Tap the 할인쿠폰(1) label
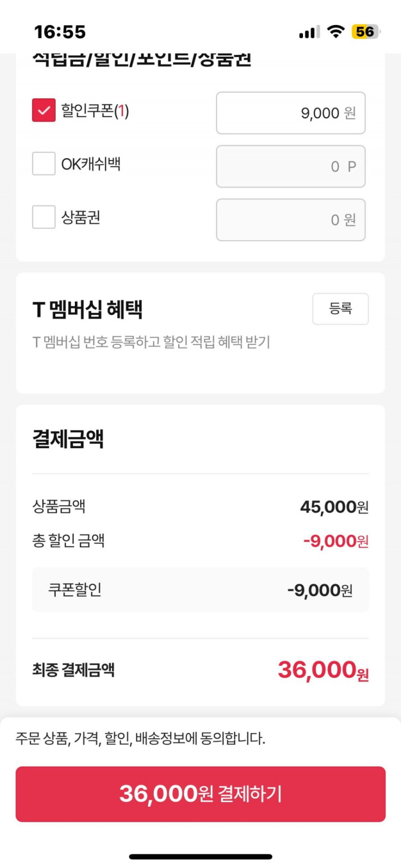 point(95,110)
